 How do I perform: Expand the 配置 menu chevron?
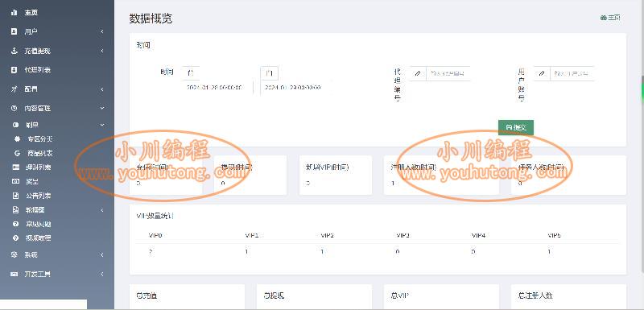click(x=102, y=89)
